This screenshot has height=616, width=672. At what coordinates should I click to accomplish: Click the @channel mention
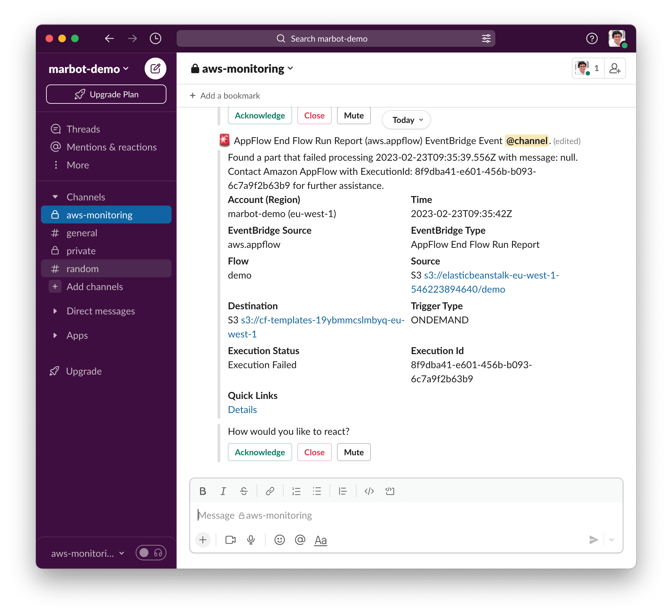point(527,141)
